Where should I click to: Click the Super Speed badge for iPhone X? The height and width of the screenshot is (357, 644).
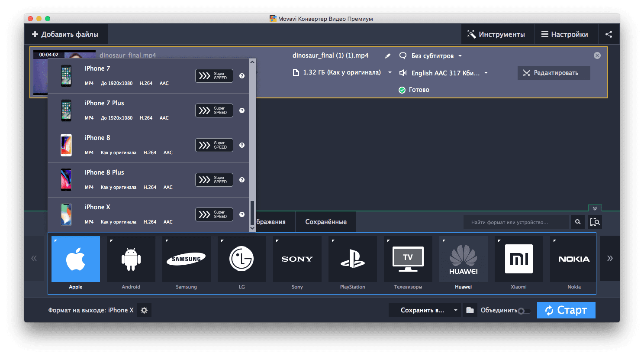[x=214, y=214]
